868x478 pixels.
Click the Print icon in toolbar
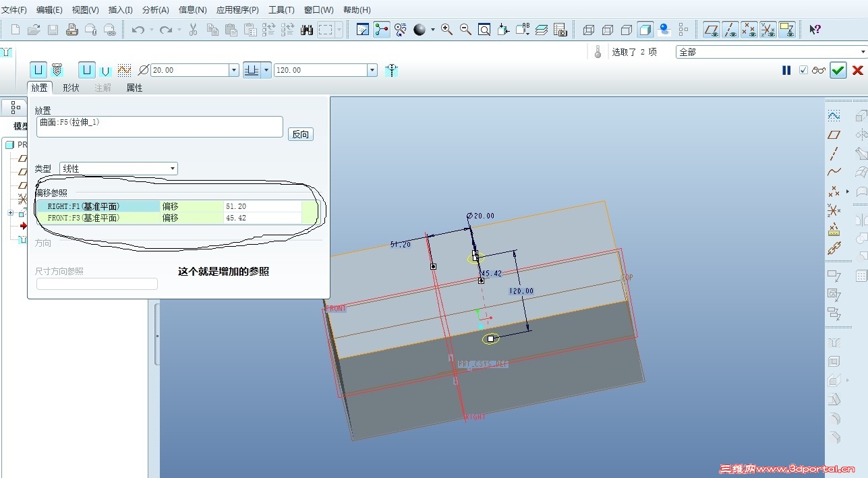point(71,30)
